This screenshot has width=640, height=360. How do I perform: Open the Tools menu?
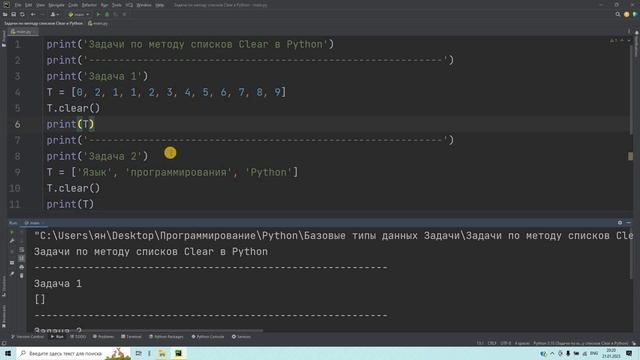pyautogui.click(x=117, y=5)
